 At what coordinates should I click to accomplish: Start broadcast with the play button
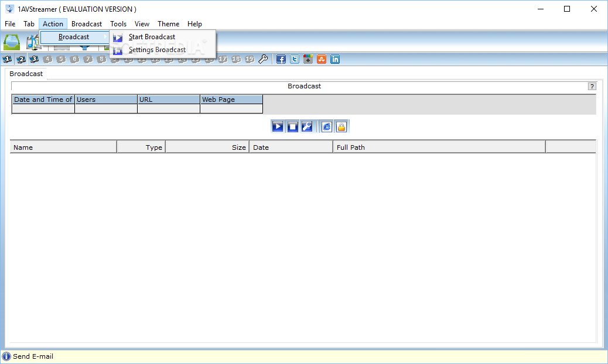click(278, 126)
